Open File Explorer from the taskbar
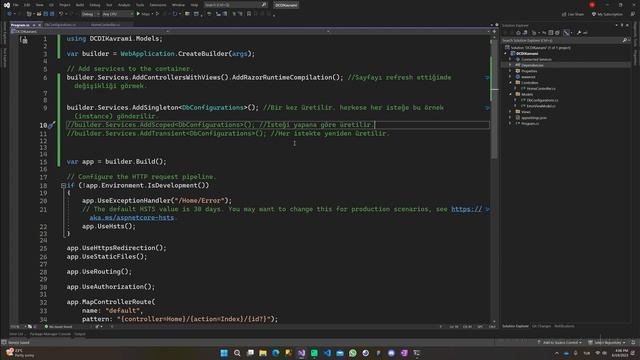This screenshot has width=640, height=360. [x=263, y=353]
